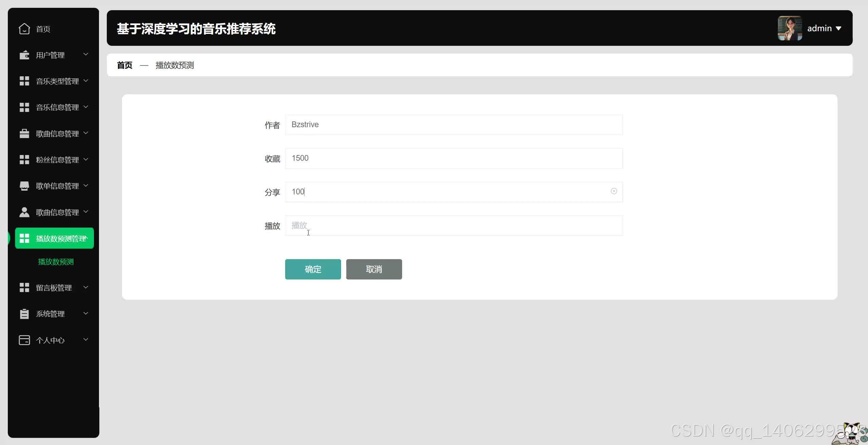Click 首页 in the breadcrumb navigation

pos(124,65)
